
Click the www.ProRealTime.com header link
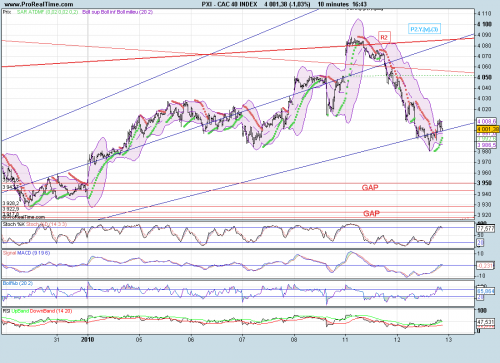(39, 4)
